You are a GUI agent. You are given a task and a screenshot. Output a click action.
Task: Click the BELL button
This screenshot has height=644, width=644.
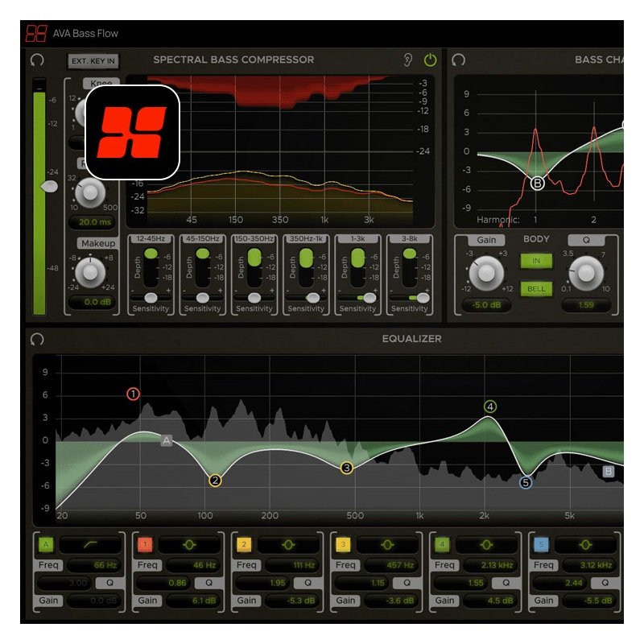click(536, 289)
